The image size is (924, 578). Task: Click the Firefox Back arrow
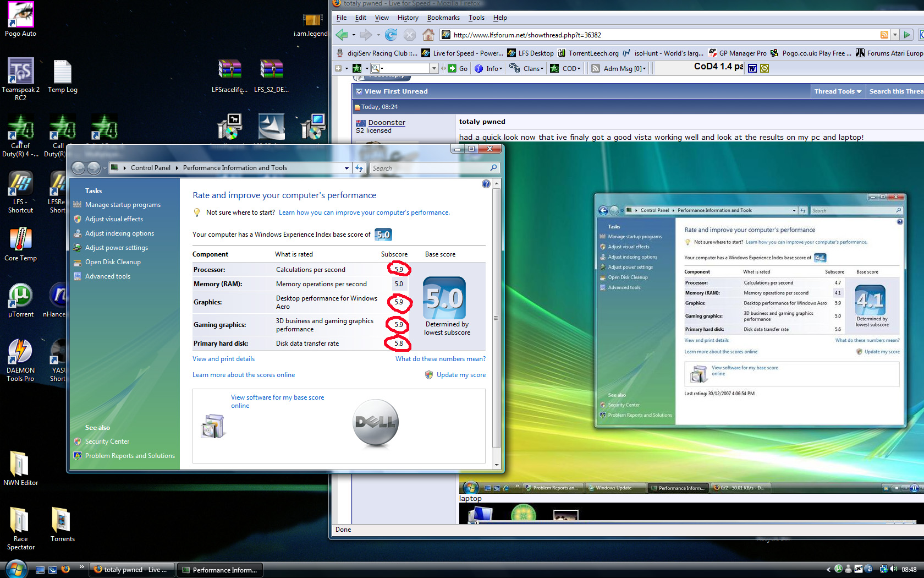pyautogui.click(x=342, y=35)
